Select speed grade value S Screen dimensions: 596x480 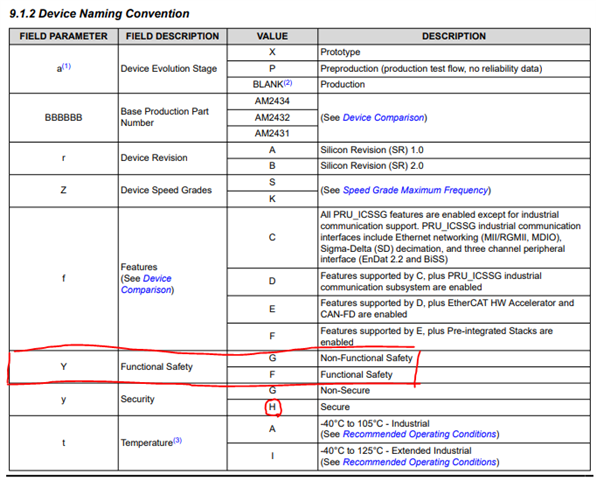pos(272,182)
